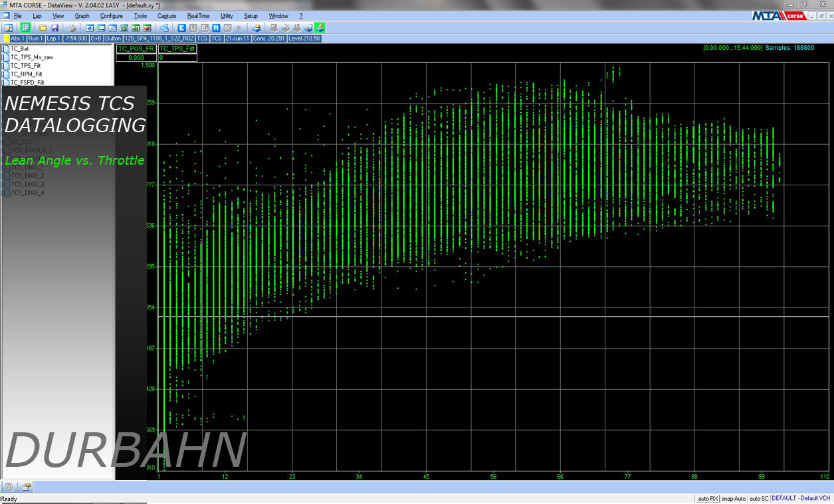Open the Configure menu
This screenshot has width=834, height=504.
pos(111,15)
